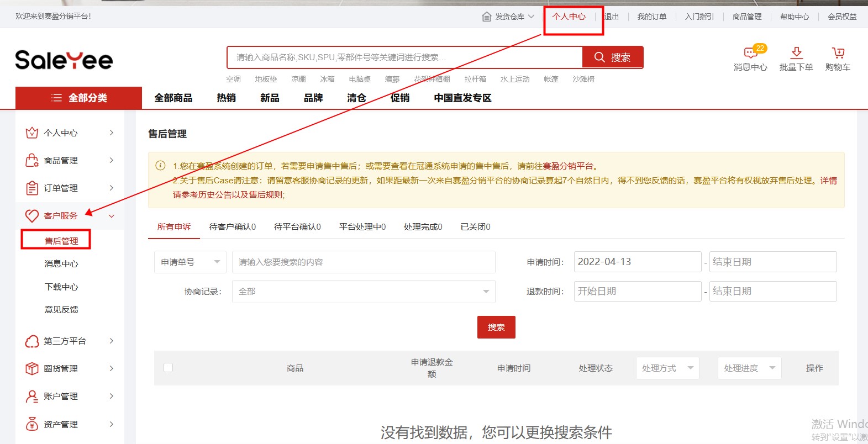Open the 发货仓库 warehouse dropdown

[x=508, y=17]
